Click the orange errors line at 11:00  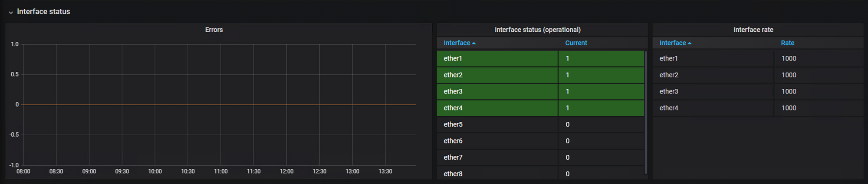tap(221, 104)
